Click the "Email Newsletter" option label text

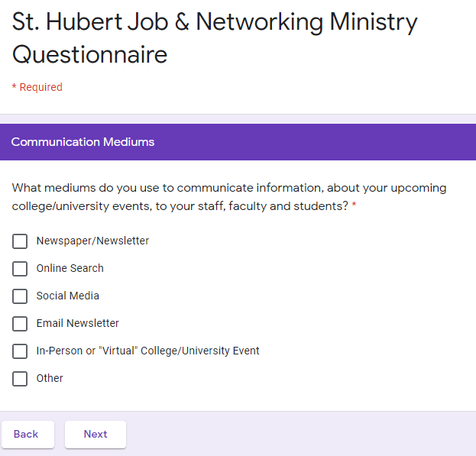pyautogui.click(x=77, y=323)
